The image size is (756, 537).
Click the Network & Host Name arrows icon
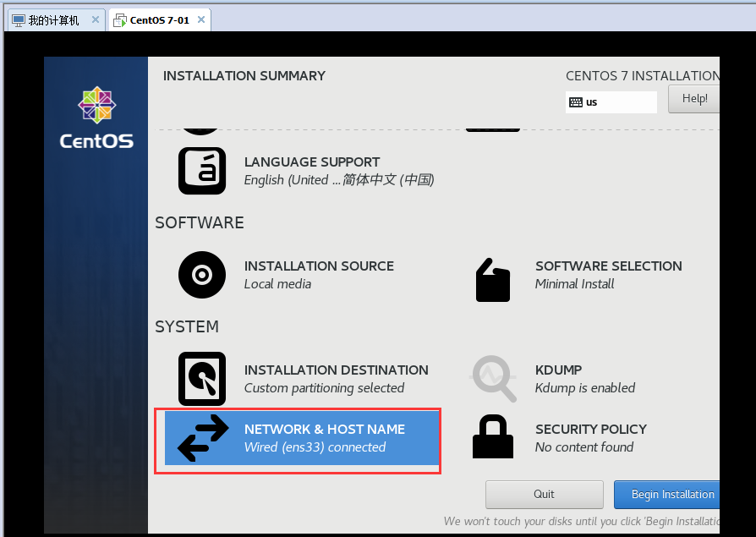[x=203, y=438]
